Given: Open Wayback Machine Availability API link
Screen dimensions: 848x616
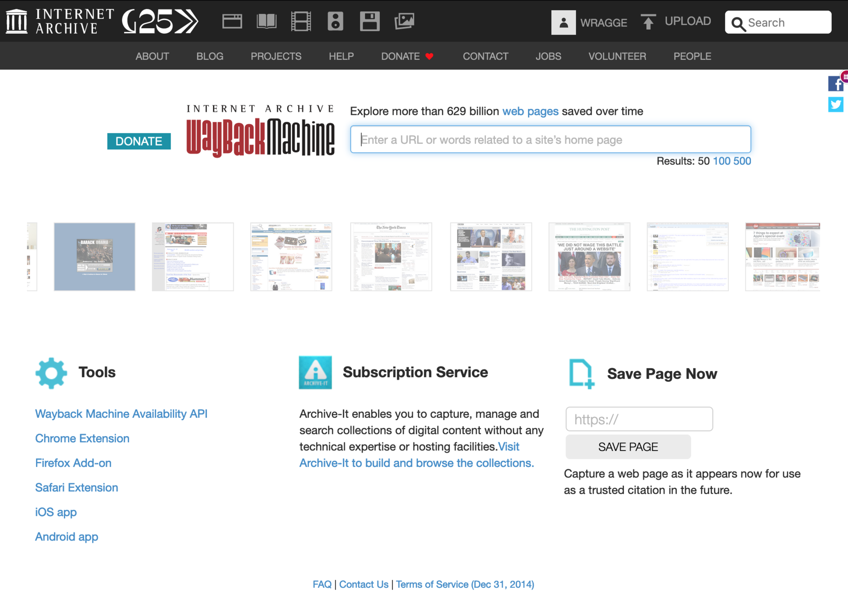Looking at the screenshot, I should click(x=121, y=414).
